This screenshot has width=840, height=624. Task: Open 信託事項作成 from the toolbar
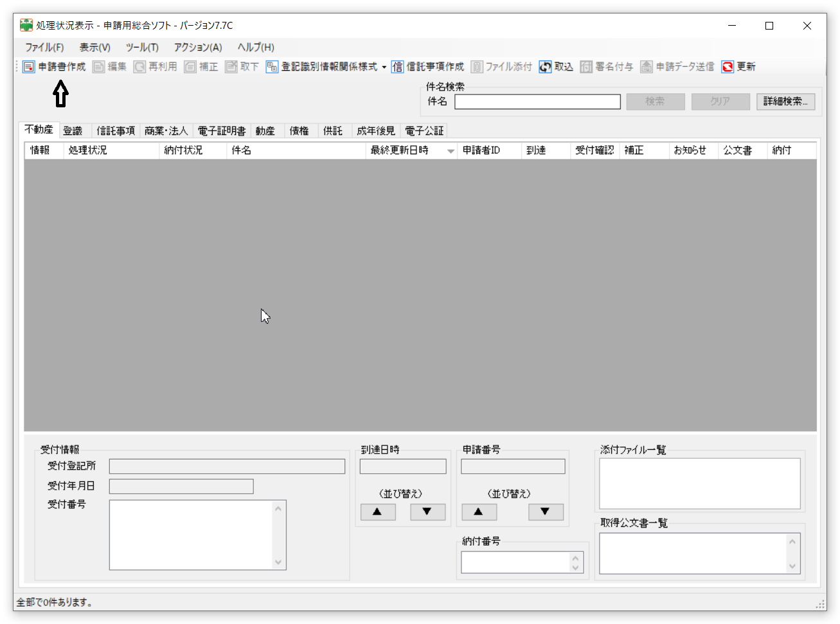397,67
